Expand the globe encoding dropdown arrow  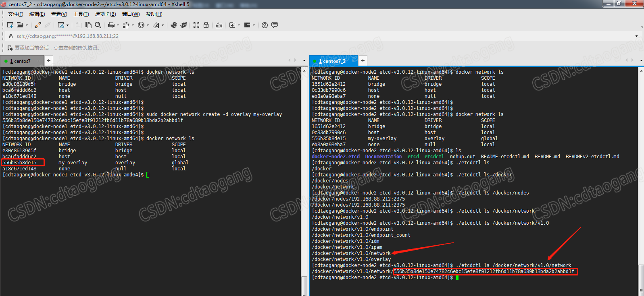[x=148, y=25]
